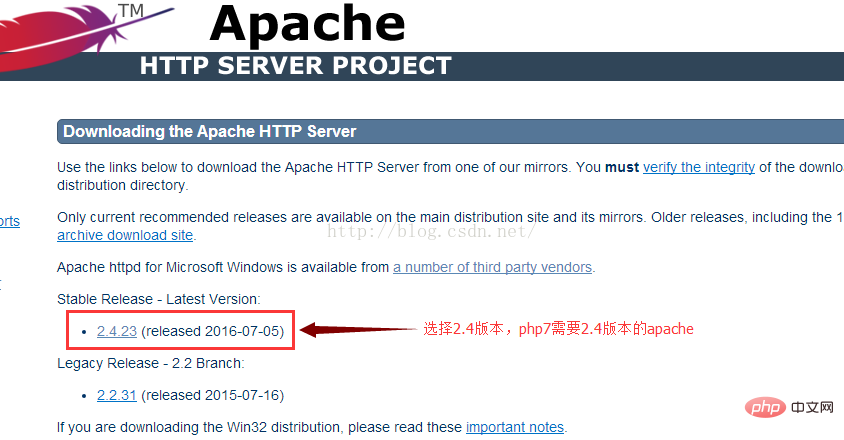Click 'Legacy Release - 2.2 Branch:' text
Image resolution: width=844 pixels, height=440 pixels.
151,364
